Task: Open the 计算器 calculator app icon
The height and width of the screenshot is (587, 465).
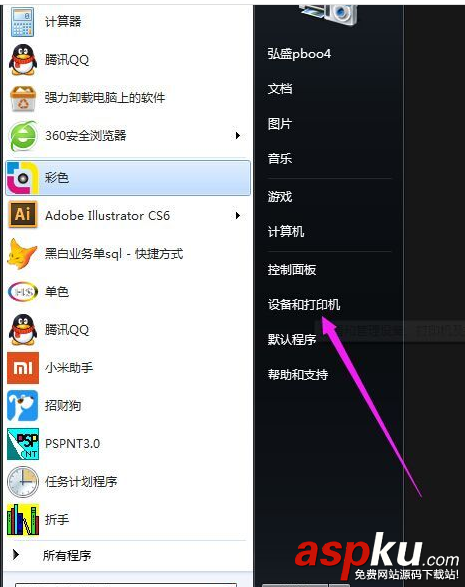Action: point(22,22)
